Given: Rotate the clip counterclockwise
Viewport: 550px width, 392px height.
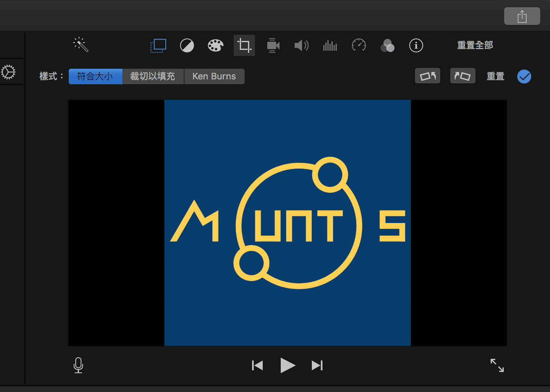Looking at the screenshot, I should [428, 76].
